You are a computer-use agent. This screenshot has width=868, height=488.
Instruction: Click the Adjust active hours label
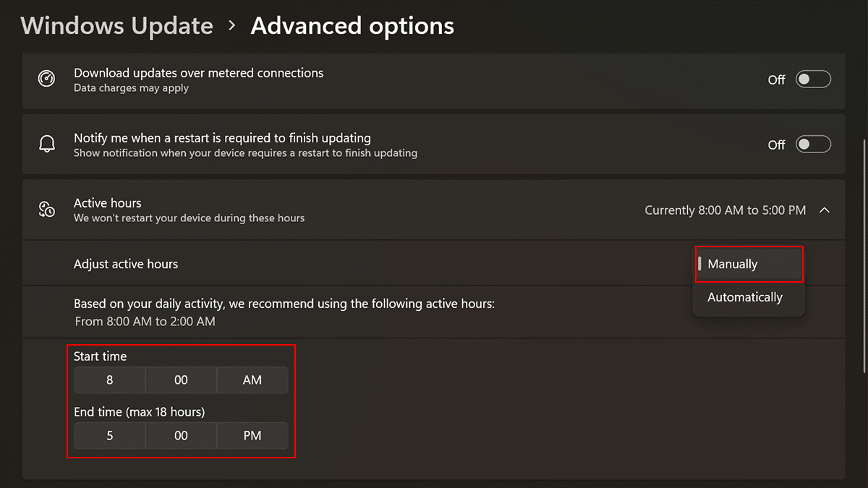pyautogui.click(x=126, y=264)
